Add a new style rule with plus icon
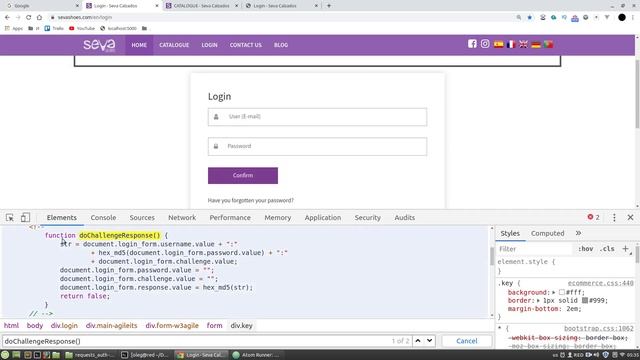640x360 pixels. click(625, 249)
